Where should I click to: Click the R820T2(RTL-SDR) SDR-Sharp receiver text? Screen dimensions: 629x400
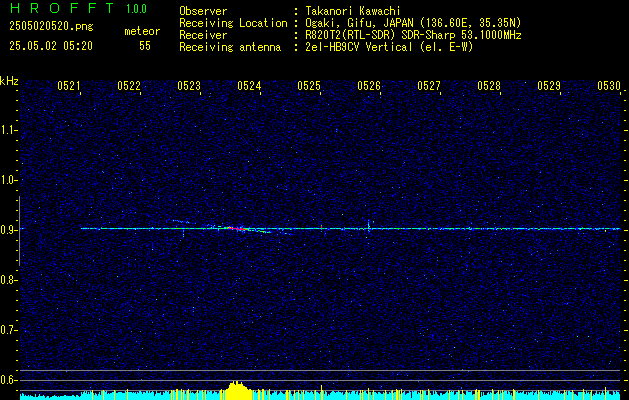click(413, 35)
